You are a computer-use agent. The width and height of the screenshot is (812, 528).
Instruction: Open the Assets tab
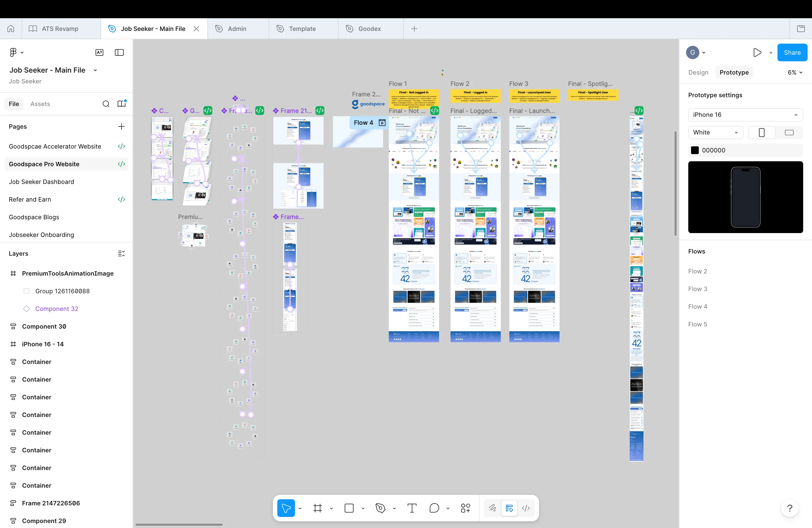40,104
